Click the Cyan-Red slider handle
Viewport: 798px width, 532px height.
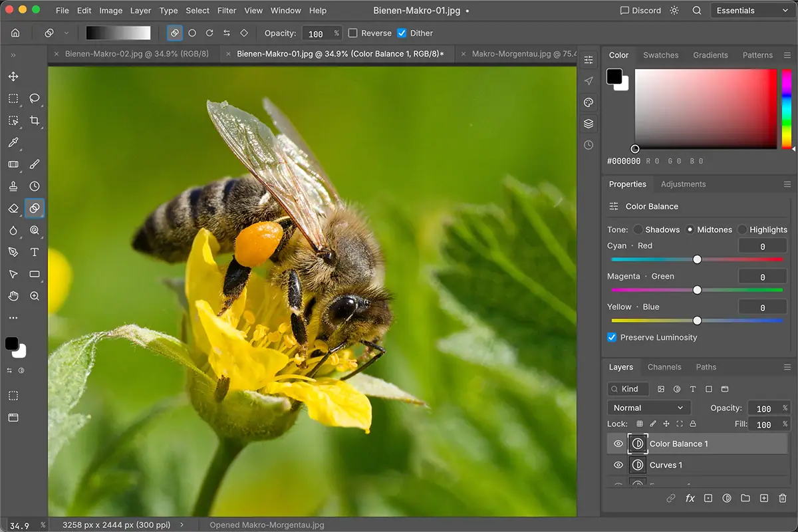coord(697,259)
